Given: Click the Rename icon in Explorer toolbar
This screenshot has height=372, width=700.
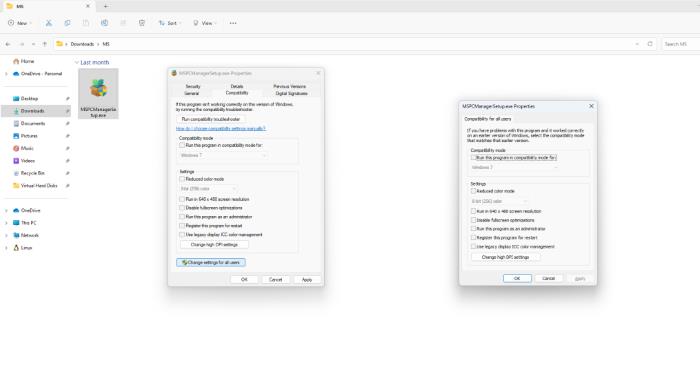Looking at the screenshot, I should (x=104, y=23).
